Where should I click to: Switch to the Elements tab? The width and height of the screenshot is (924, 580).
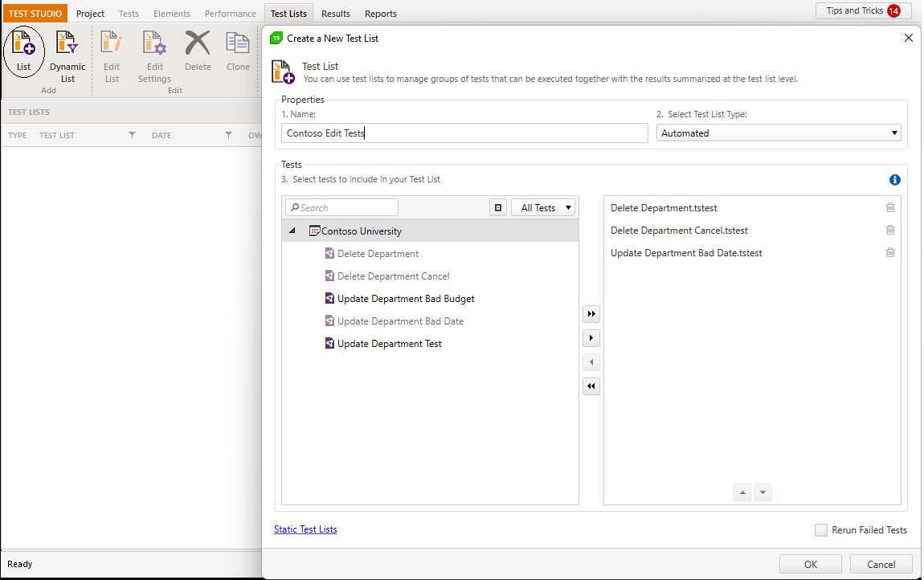coord(171,14)
